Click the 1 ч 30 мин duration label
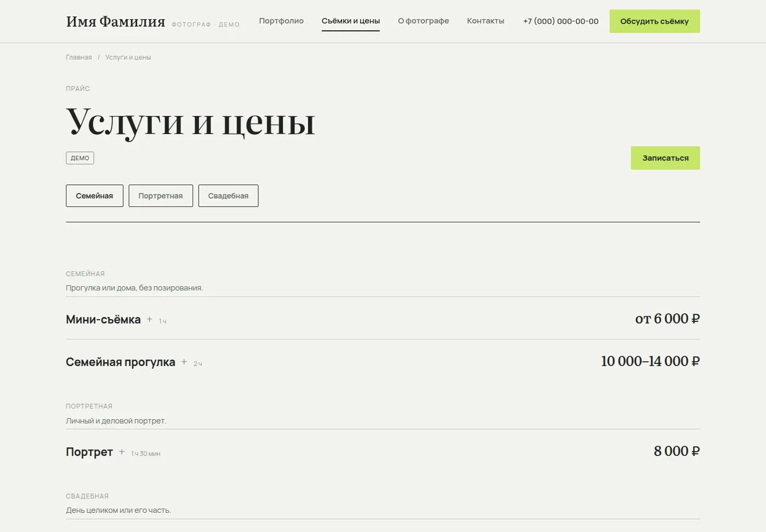This screenshot has width=766, height=532. (146, 454)
